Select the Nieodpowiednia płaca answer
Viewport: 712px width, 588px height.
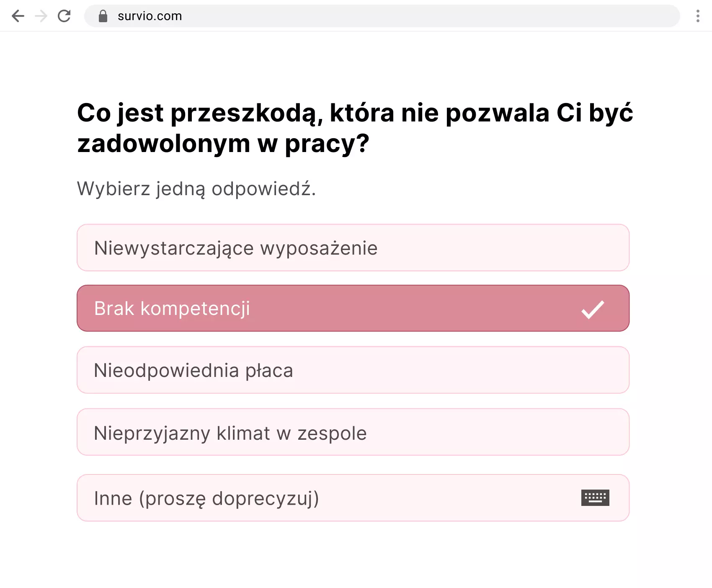click(353, 370)
